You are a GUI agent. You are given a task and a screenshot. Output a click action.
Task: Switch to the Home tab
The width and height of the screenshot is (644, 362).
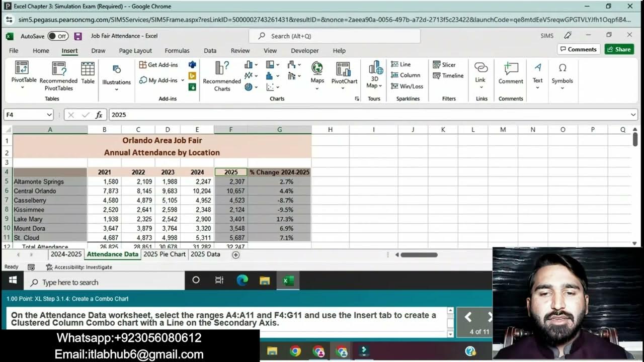[x=41, y=51]
